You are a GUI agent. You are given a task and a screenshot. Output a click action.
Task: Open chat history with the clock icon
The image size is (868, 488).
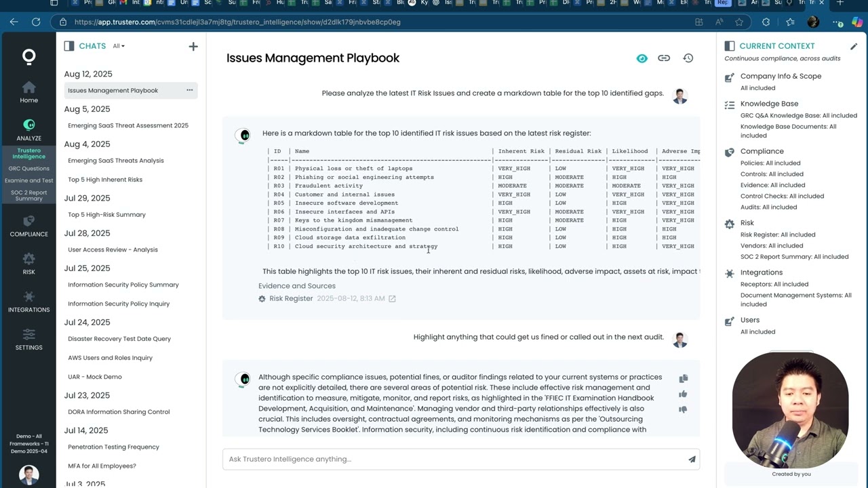(688, 58)
